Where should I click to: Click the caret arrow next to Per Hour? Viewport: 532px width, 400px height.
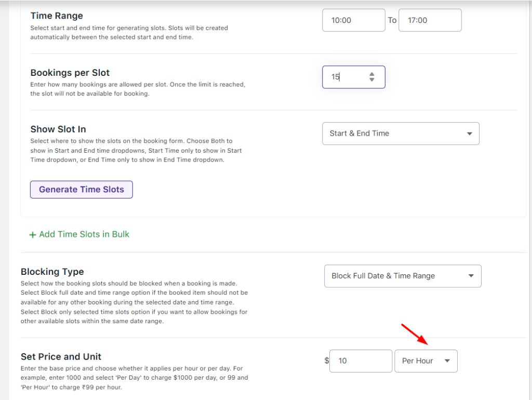click(447, 361)
